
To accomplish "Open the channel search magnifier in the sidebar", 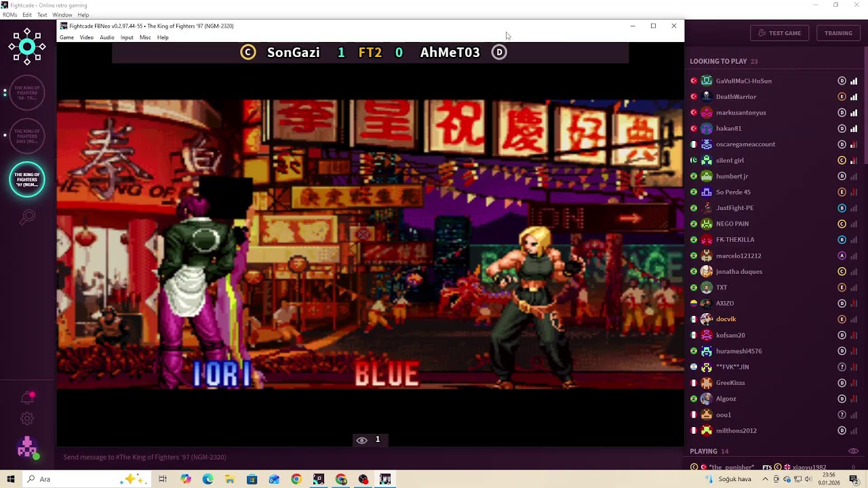I will tap(28, 217).
